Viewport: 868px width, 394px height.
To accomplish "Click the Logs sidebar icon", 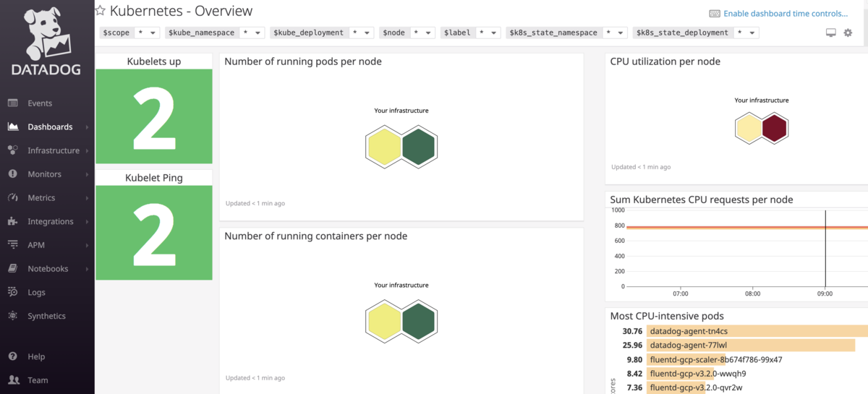I will (12, 292).
